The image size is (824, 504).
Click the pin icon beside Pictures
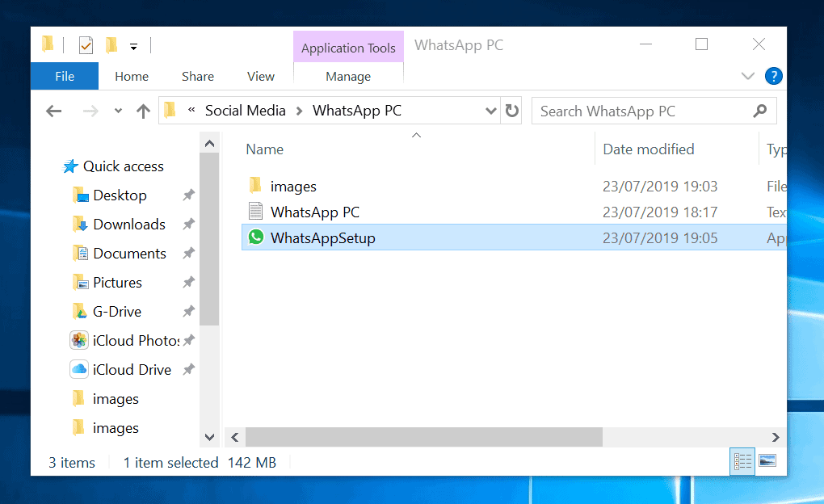pos(189,282)
